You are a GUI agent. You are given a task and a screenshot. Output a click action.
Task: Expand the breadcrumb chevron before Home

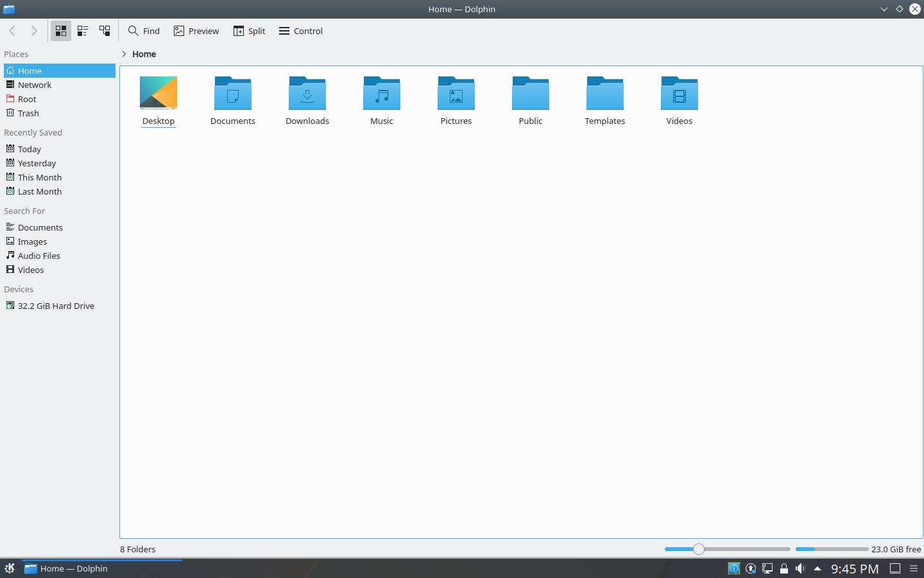coord(123,54)
